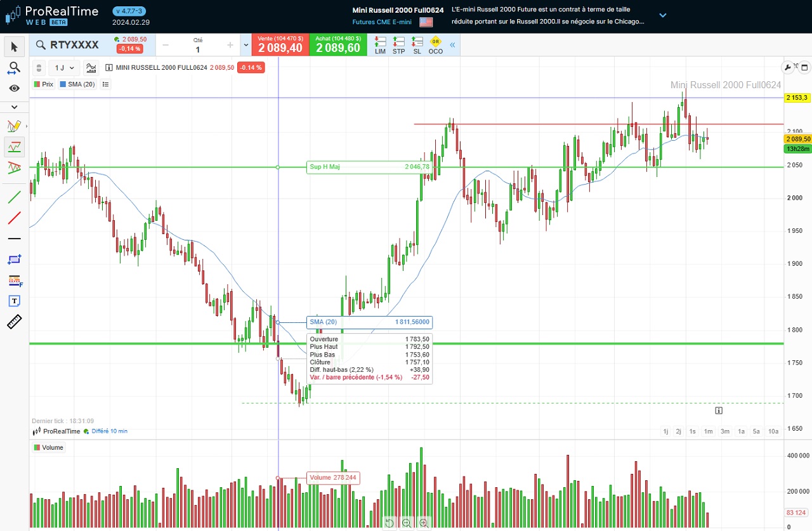Toggle the chart link lock icon
Screen dimensions: 812x531
[x=38, y=67]
